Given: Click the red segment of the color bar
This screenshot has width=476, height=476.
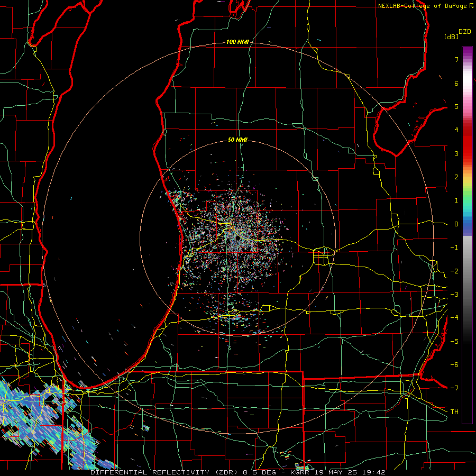Looking at the screenshot, I should pyautogui.click(x=467, y=146).
